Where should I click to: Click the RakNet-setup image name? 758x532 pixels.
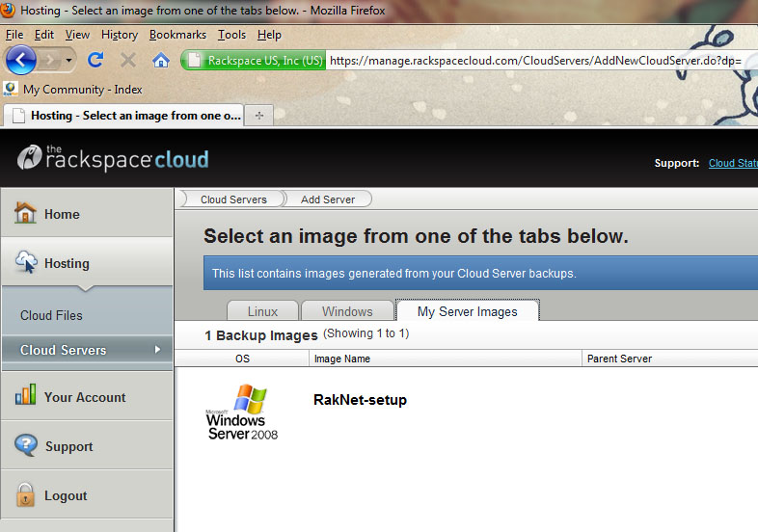(360, 400)
